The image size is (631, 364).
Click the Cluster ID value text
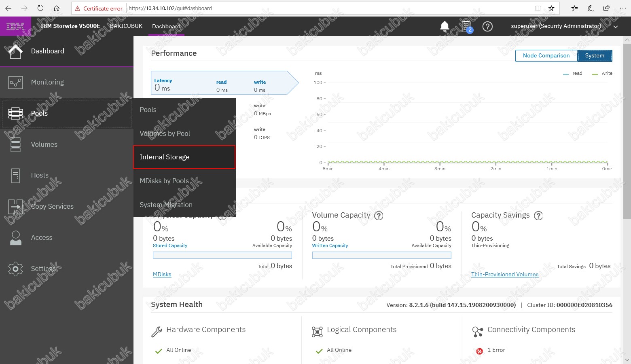click(x=584, y=305)
